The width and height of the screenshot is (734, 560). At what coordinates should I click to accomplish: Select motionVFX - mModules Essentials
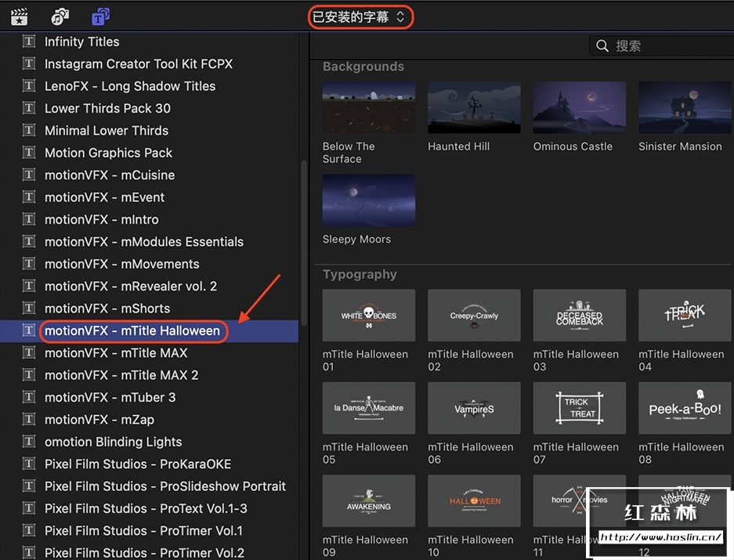[143, 241]
